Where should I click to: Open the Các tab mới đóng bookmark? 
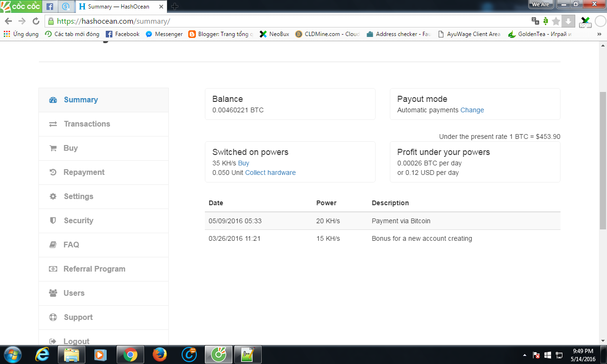[72, 34]
